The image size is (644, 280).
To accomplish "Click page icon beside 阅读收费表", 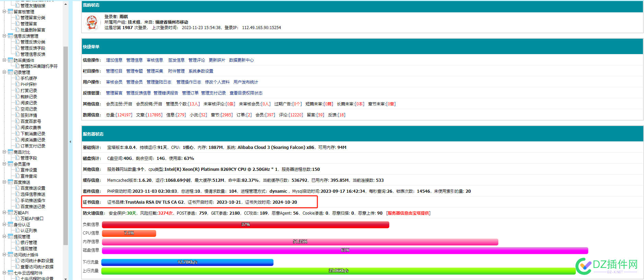I will click(17, 127).
